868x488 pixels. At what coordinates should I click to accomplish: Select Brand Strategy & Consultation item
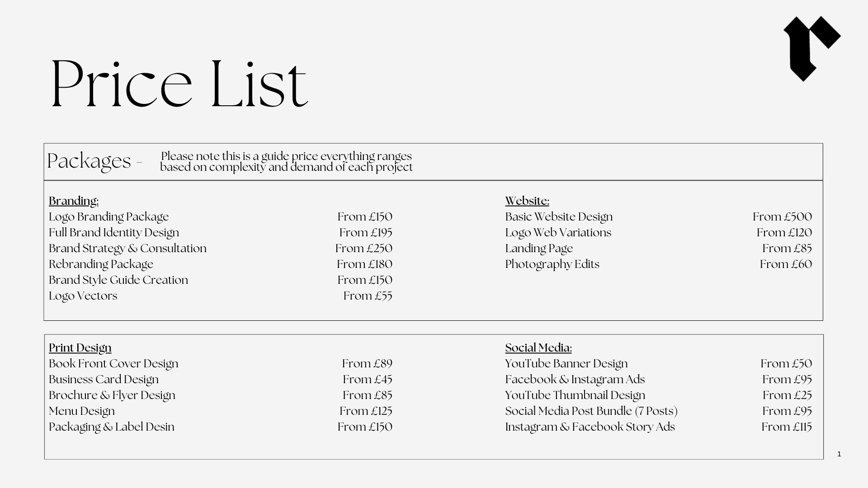[x=127, y=249]
